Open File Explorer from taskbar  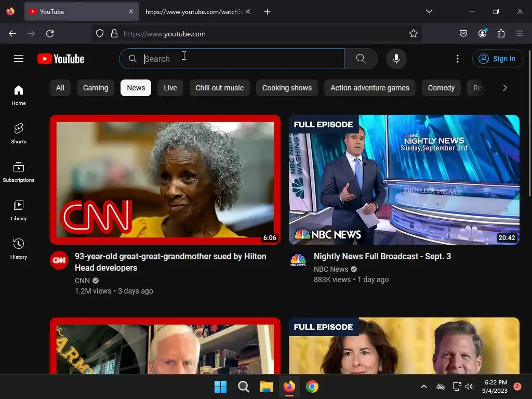click(267, 387)
